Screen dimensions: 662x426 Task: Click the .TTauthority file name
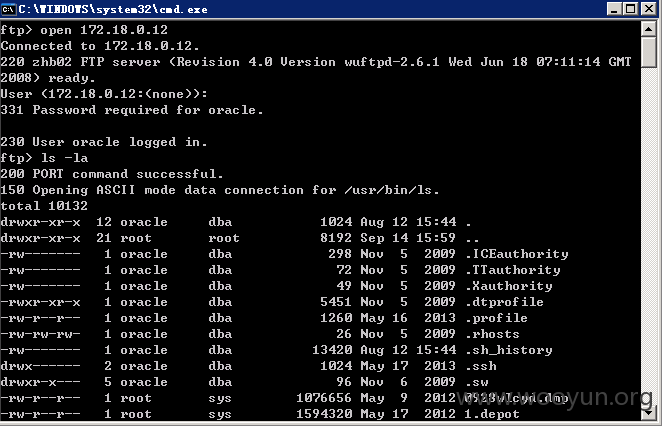tap(513, 270)
